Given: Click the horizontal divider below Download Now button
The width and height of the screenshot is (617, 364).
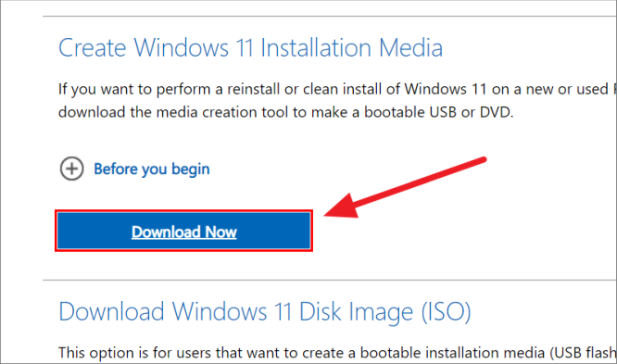Looking at the screenshot, I should [x=330, y=281].
